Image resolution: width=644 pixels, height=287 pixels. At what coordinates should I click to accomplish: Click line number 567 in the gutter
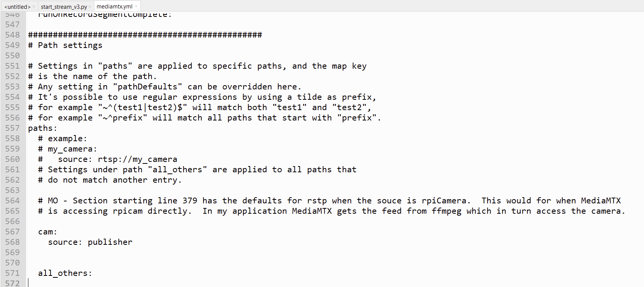(12, 232)
